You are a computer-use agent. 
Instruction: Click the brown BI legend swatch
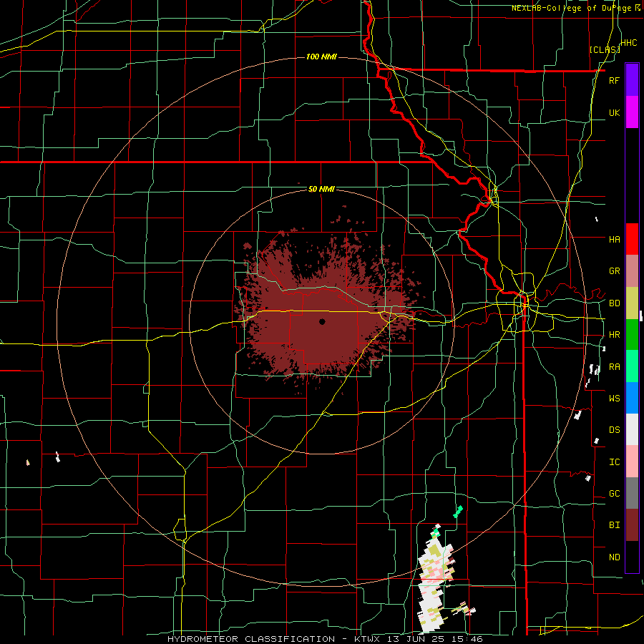[x=632, y=525]
